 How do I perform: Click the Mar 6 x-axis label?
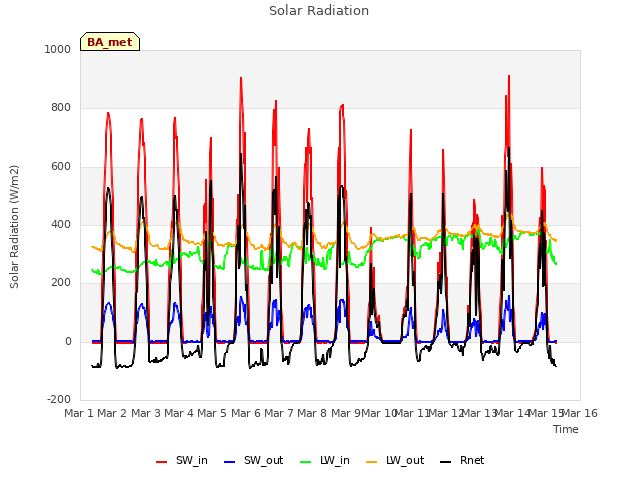pyautogui.click(x=246, y=413)
